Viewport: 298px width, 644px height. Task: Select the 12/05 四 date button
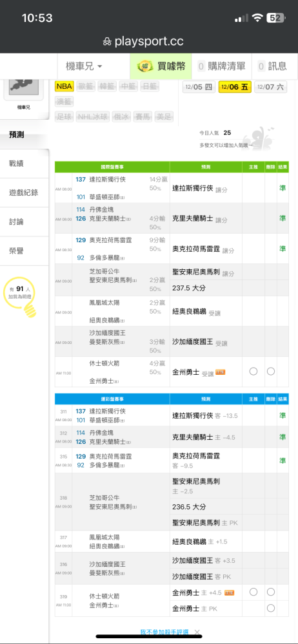pyautogui.click(x=199, y=87)
